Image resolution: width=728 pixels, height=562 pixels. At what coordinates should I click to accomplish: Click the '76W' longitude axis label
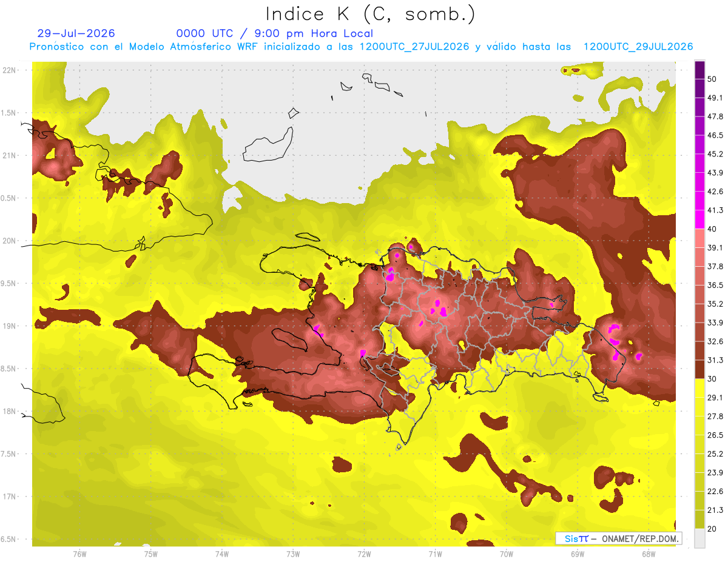click(79, 554)
